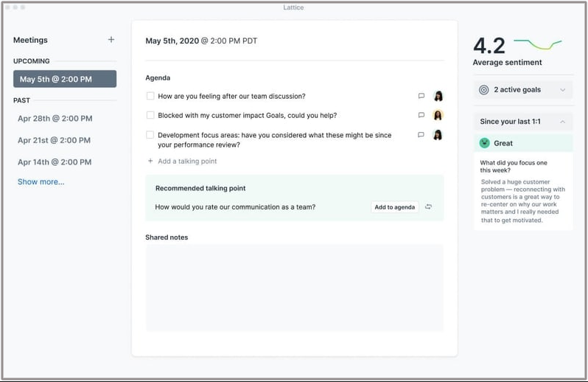Click inside the Shared notes text area
Viewport: 588px width, 382px height.
295,288
